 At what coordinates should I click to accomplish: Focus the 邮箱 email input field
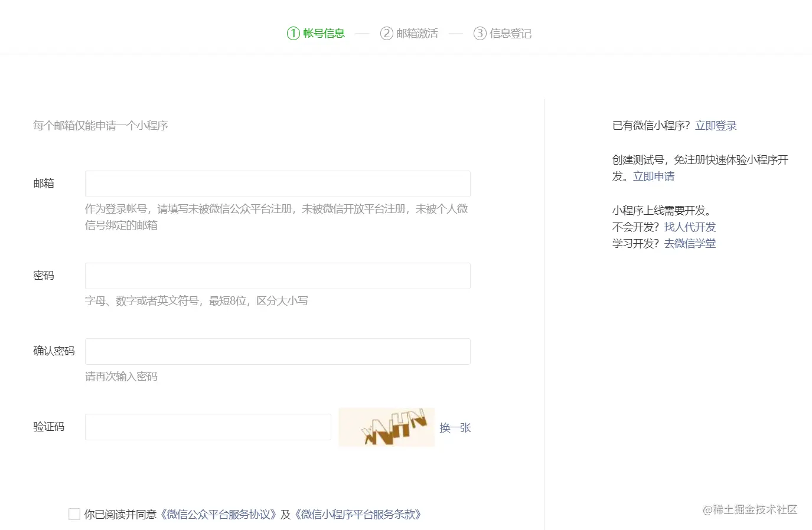[x=278, y=184]
